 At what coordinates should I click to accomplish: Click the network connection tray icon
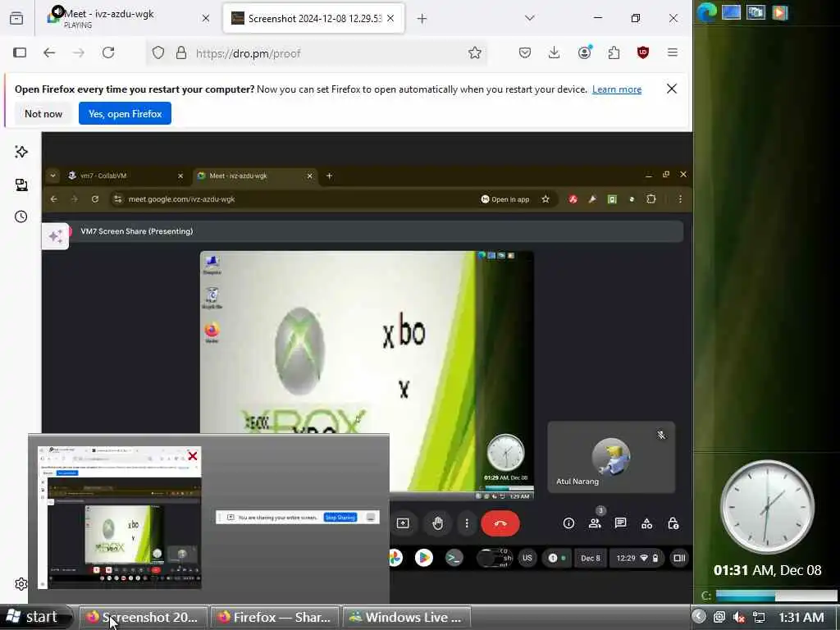pos(759,617)
